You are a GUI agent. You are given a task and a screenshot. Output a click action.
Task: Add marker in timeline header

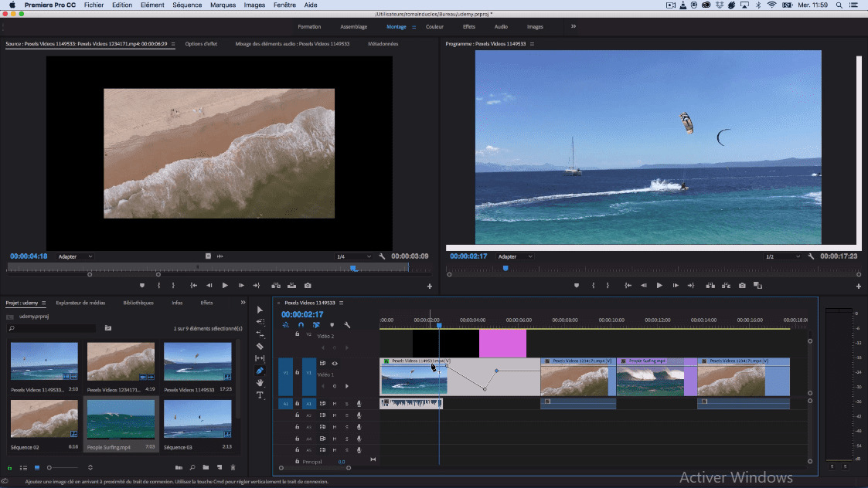point(332,325)
